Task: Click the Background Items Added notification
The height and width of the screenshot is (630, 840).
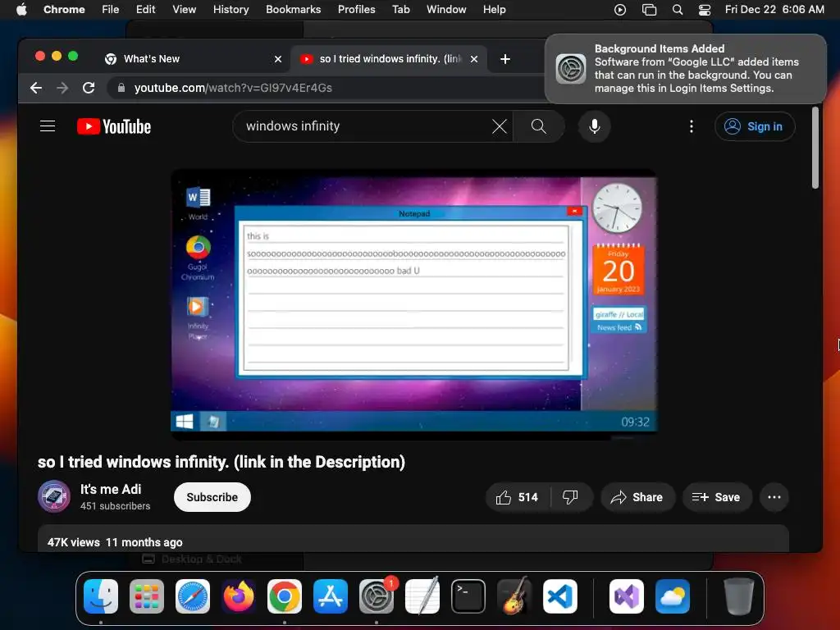Action: point(686,69)
